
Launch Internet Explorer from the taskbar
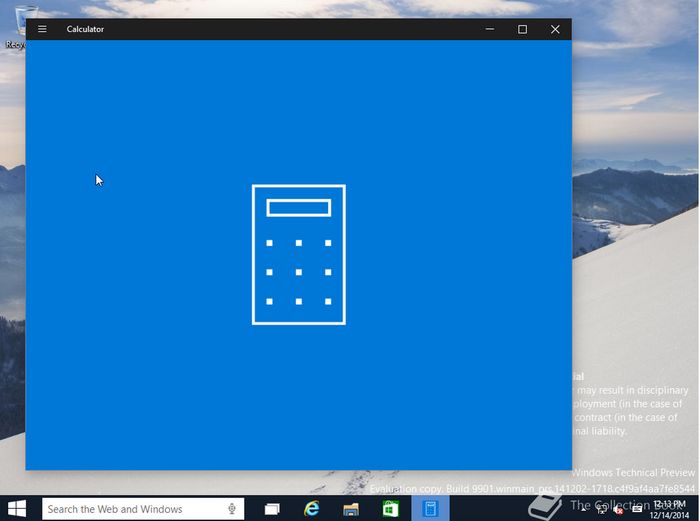[312, 509]
